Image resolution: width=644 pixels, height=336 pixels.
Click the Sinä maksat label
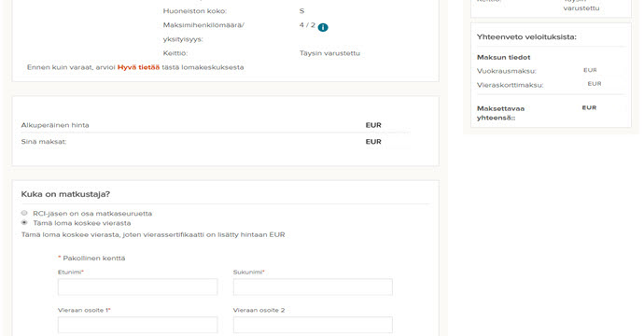click(x=44, y=142)
